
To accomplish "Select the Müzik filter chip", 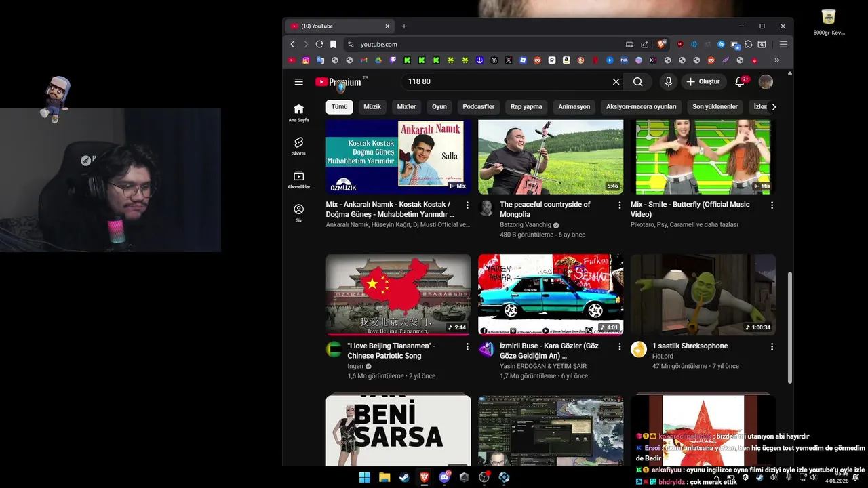I will [372, 106].
